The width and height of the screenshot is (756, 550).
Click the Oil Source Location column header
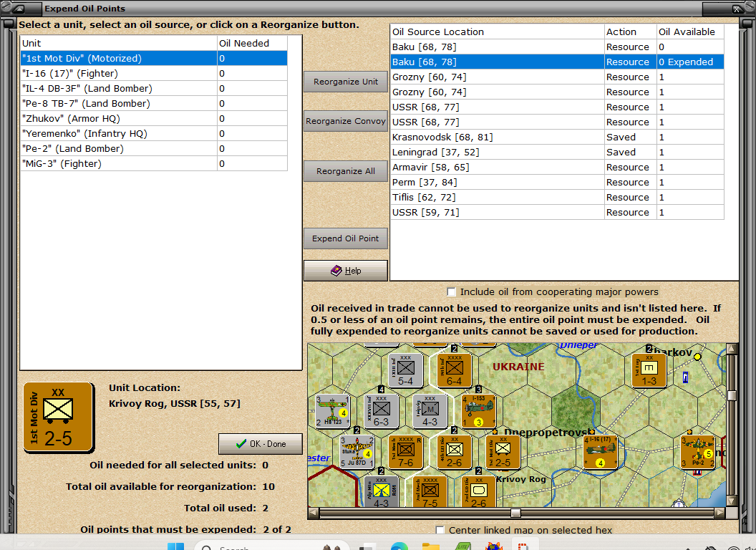[497, 32]
